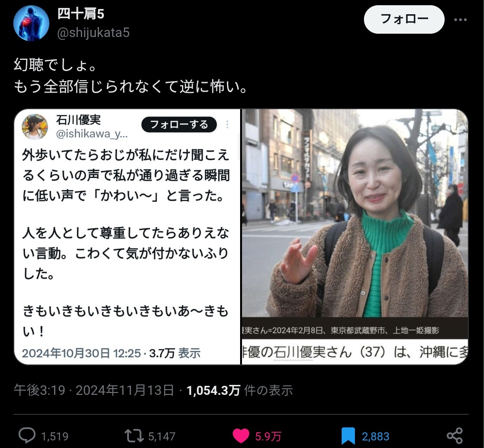Click フォローする in the embedded screenshot

point(179,124)
